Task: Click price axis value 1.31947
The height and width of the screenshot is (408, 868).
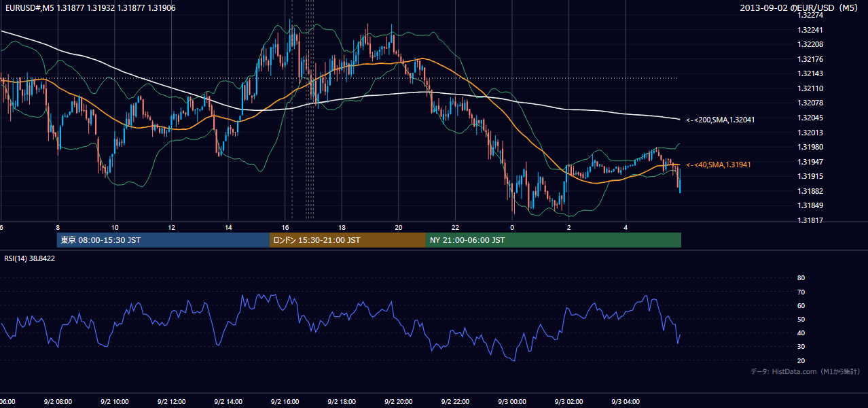Action: click(810, 162)
